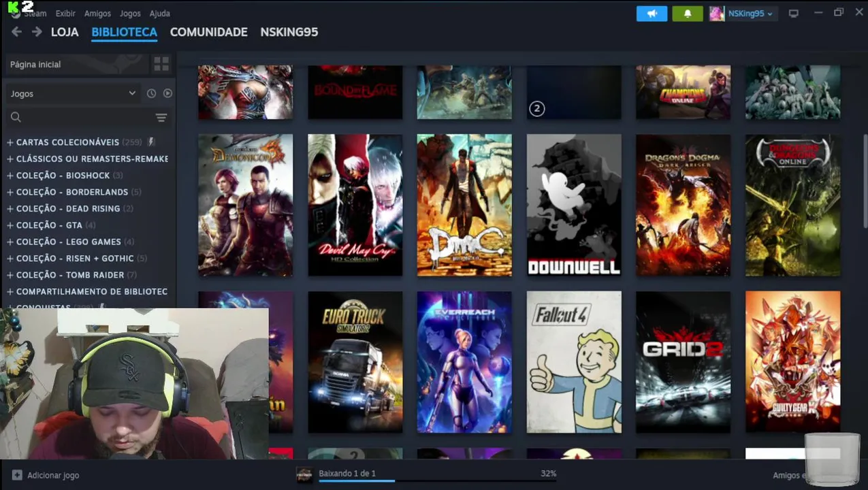868x490 pixels.
Task: Open Downwell game cover
Action: point(574,205)
